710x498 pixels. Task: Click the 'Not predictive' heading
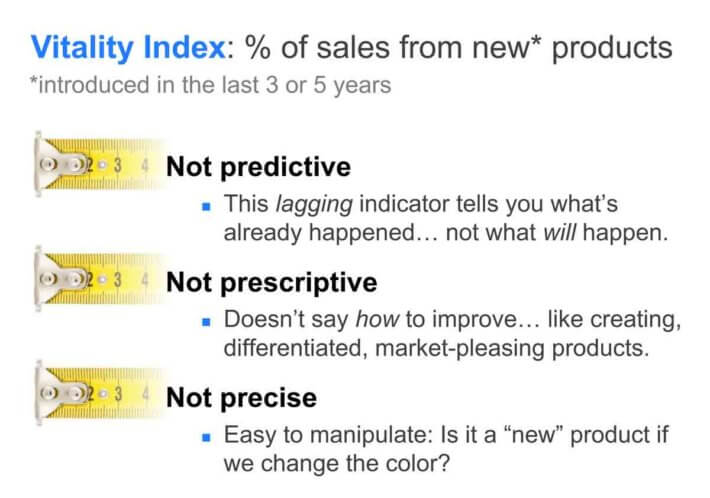pos(259,168)
